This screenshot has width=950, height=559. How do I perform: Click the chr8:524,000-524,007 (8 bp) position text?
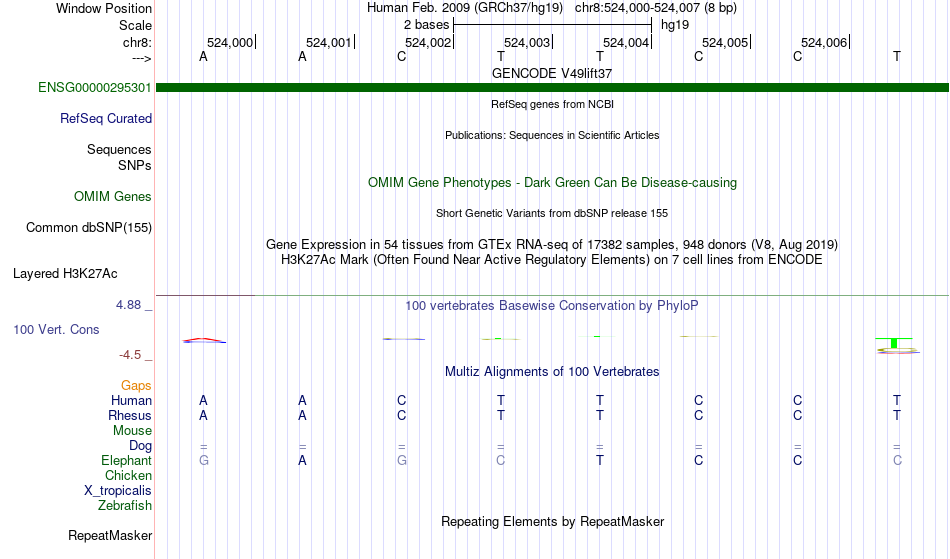pos(656,8)
